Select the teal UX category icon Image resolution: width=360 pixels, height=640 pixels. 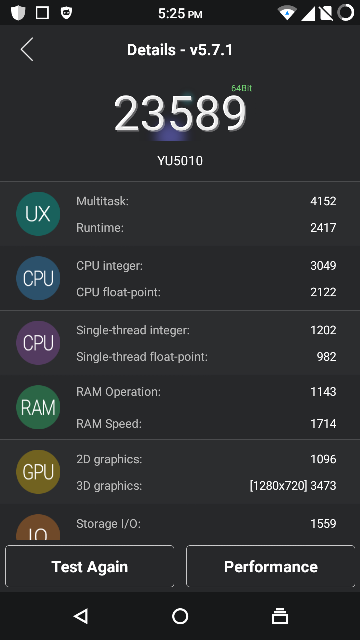[38, 214]
